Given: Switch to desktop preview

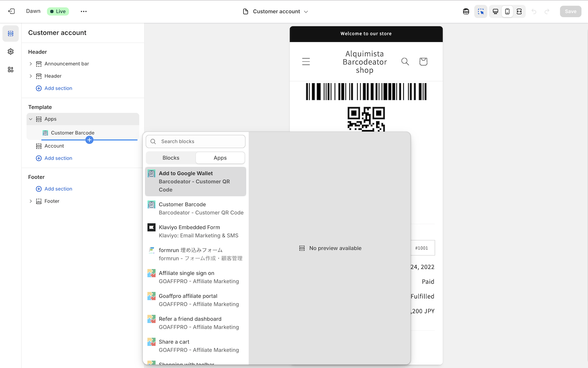Looking at the screenshot, I should coord(495,11).
